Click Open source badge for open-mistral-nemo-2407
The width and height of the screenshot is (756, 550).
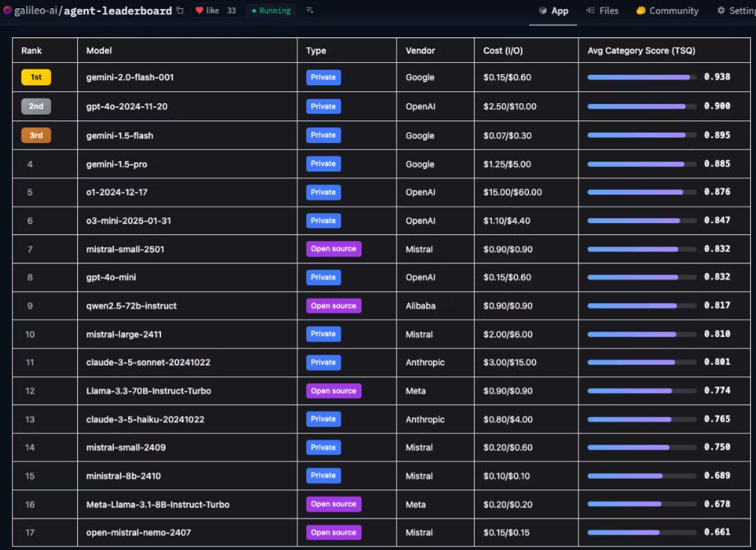pyautogui.click(x=334, y=532)
